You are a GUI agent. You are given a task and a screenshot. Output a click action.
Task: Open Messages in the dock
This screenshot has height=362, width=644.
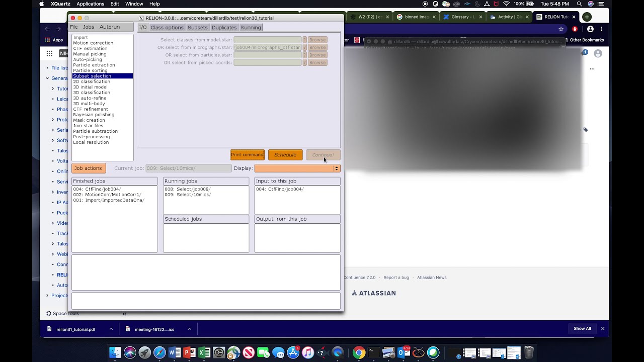tap(278, 353)
